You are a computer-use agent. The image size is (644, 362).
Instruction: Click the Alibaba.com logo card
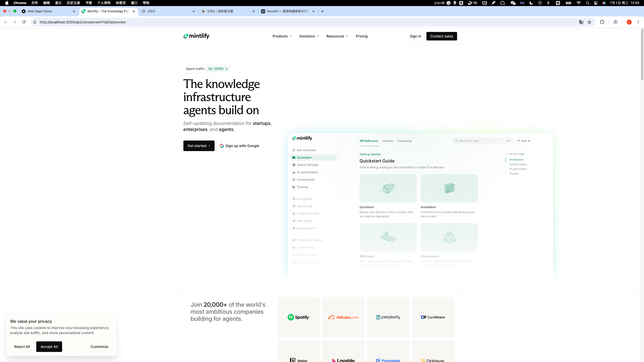click(343, 317)
